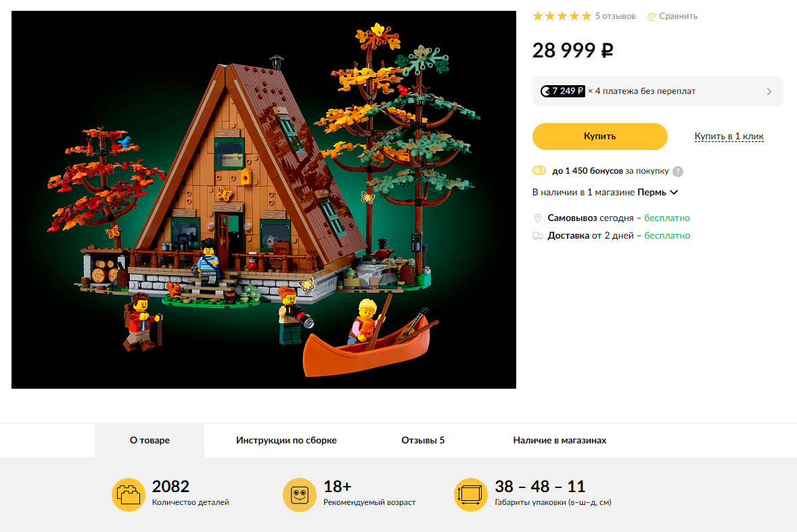Click the bonus question mark help icon

tap(677, 172)
